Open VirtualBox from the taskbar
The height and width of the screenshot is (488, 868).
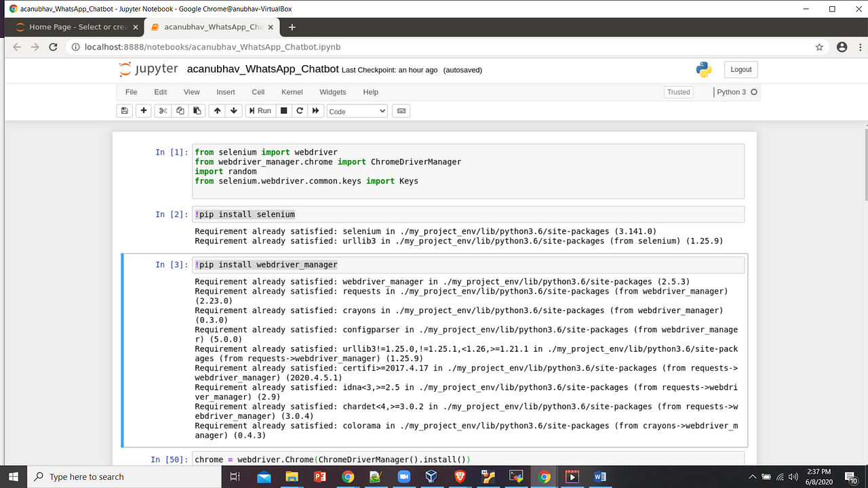431,476
